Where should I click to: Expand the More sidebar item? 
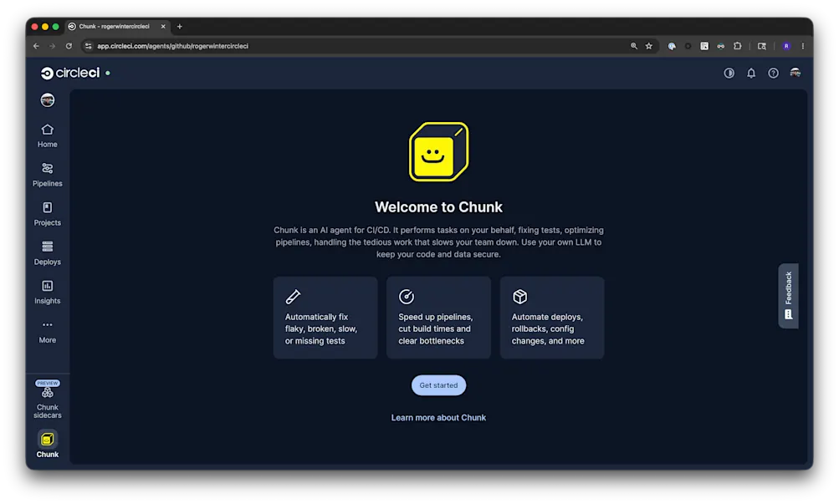(47, 332)
